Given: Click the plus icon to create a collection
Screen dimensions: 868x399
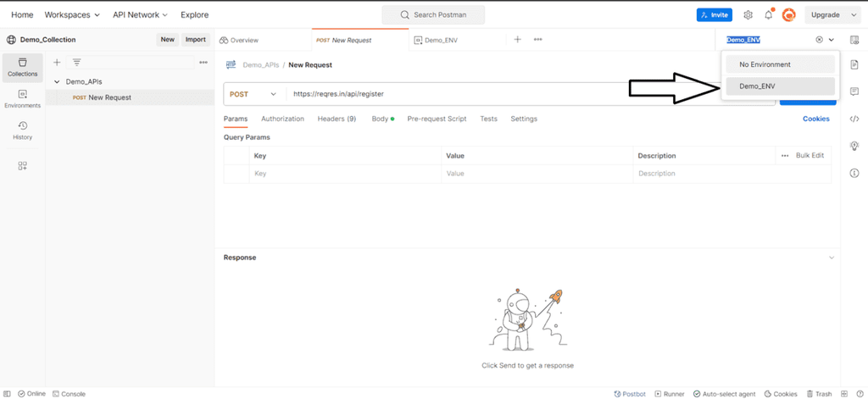Looking at the screenshot, I should pos(57,63).
